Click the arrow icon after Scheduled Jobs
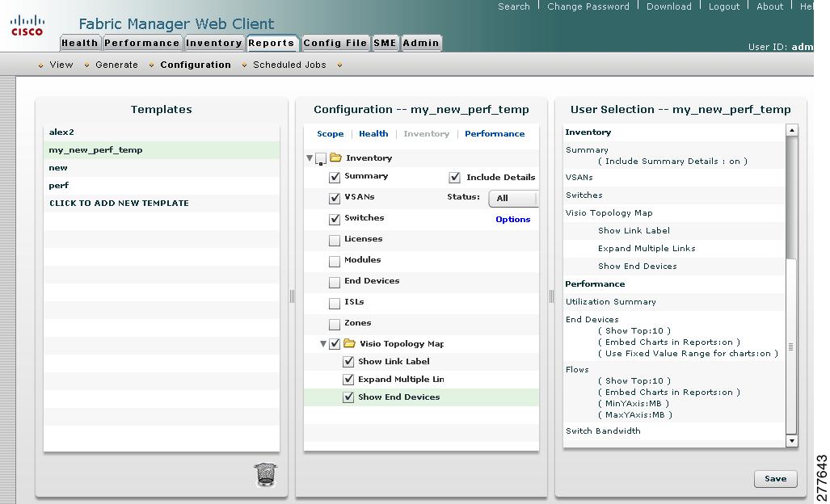 coord(339,65)
